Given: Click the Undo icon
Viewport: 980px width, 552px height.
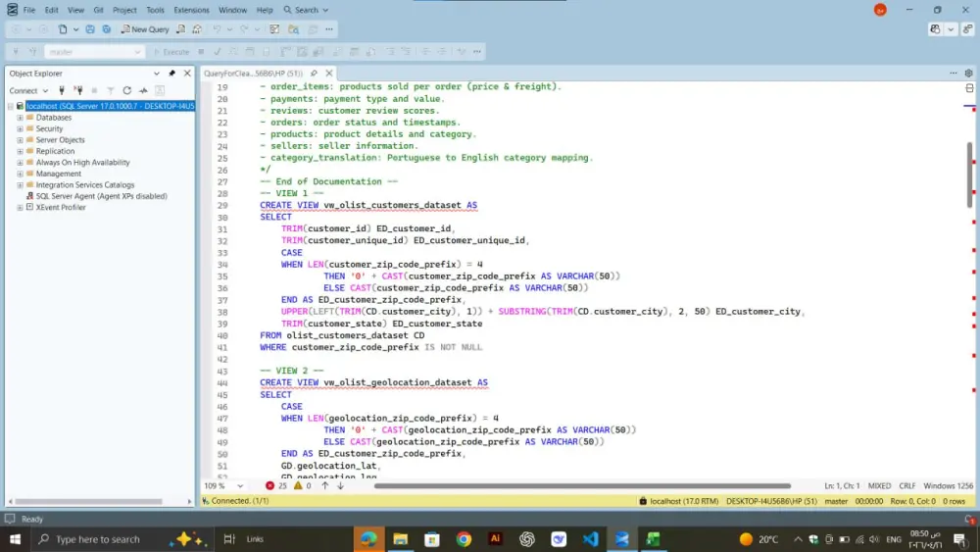Looking at the screenshot, I should pyautogui.click(x=217, y=29).
